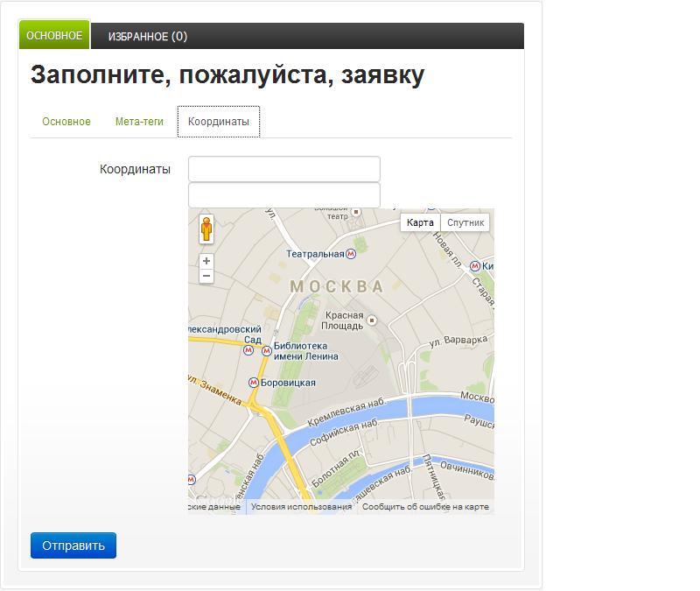Click the МОСКВА label on the map

click(337, 287)
